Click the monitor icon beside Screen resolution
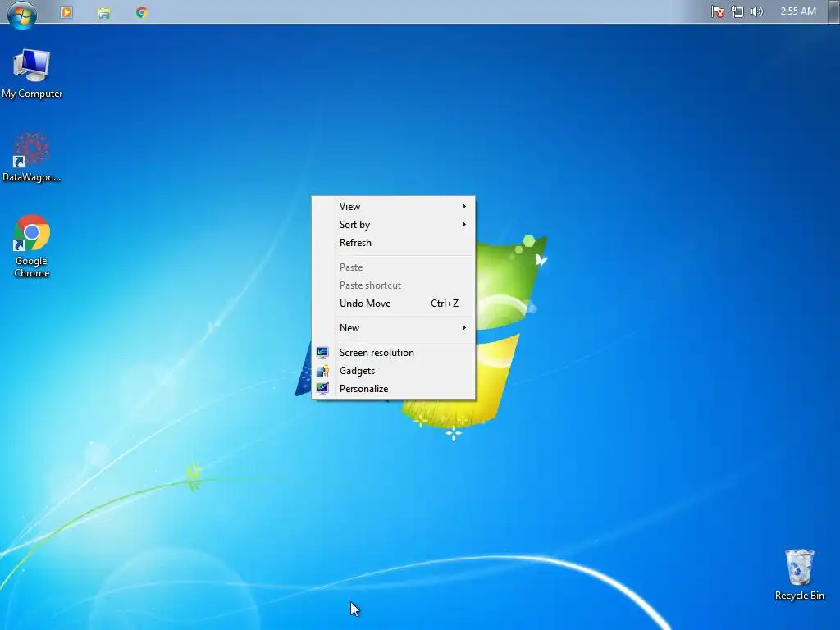 322,353
